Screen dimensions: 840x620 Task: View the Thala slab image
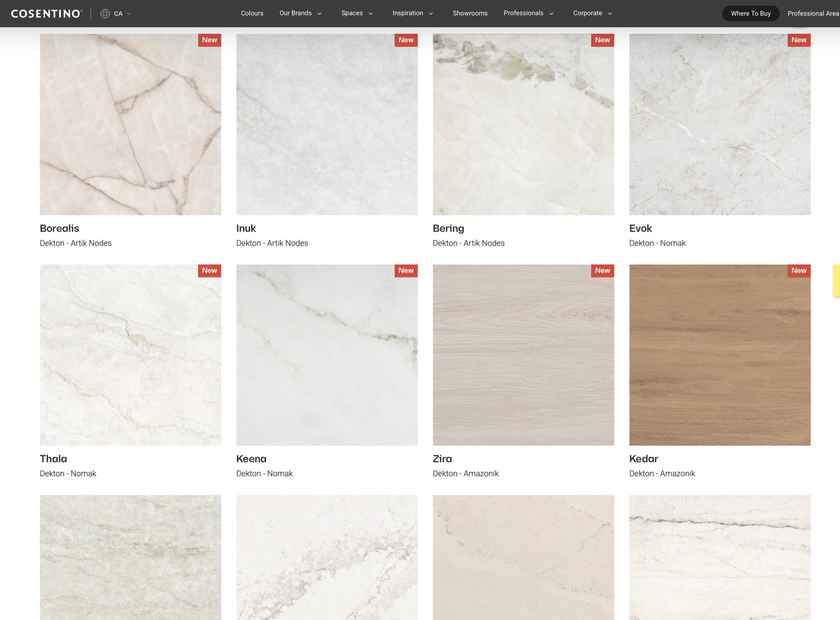tap(130, 355)
